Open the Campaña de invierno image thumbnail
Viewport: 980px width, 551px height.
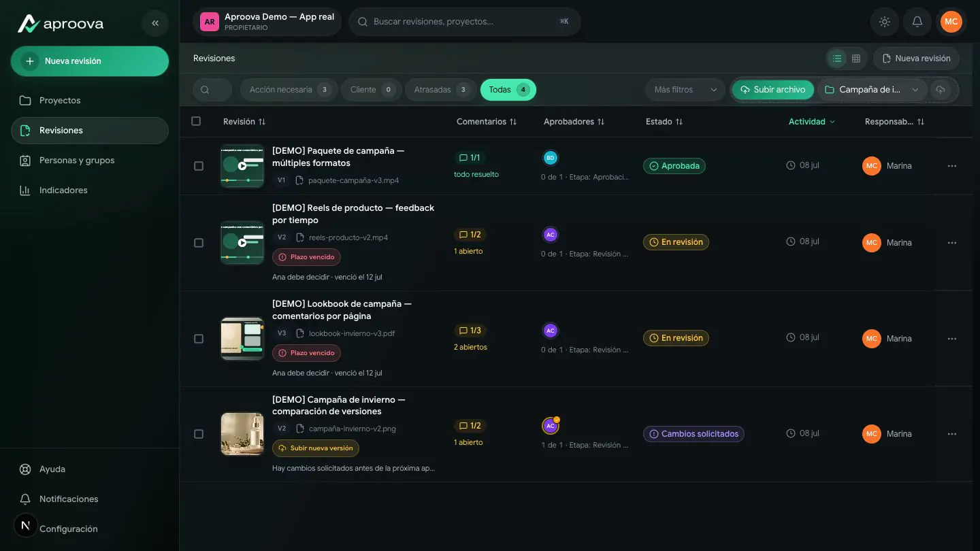[242, 434]
